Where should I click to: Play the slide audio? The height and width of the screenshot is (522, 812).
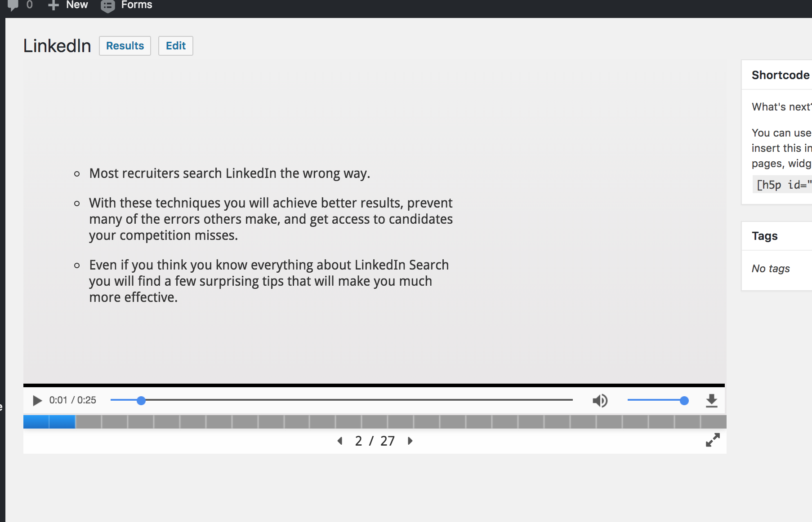point(37,400)
